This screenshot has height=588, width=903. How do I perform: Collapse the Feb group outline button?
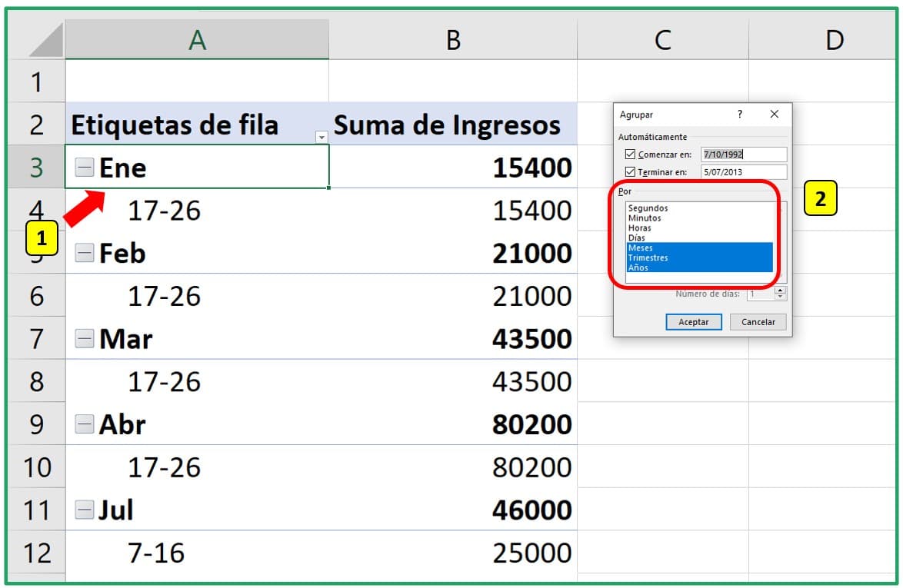[85, 253]
